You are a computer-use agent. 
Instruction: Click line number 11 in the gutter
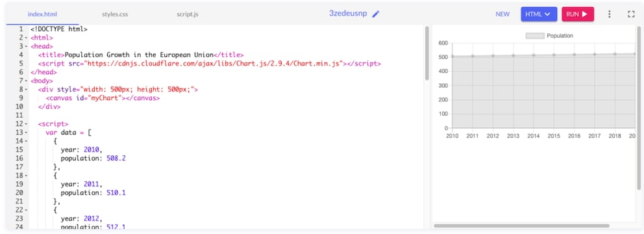coord(19,116)
